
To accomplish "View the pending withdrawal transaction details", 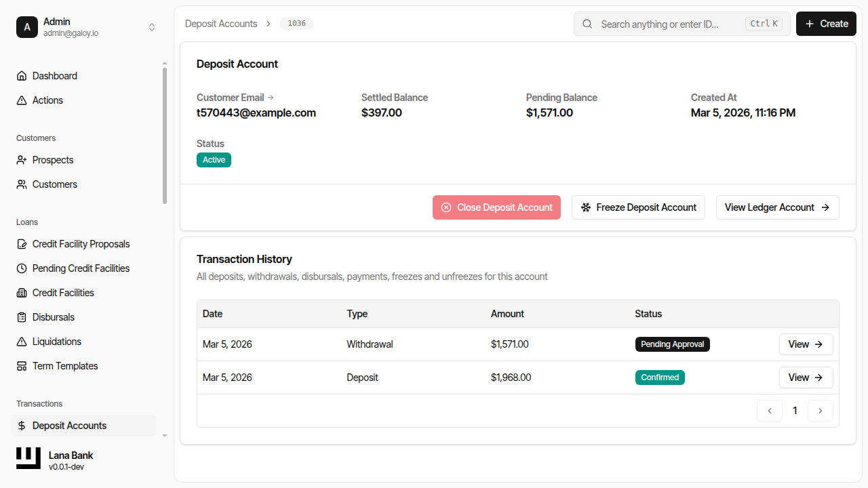I will 806,344.
